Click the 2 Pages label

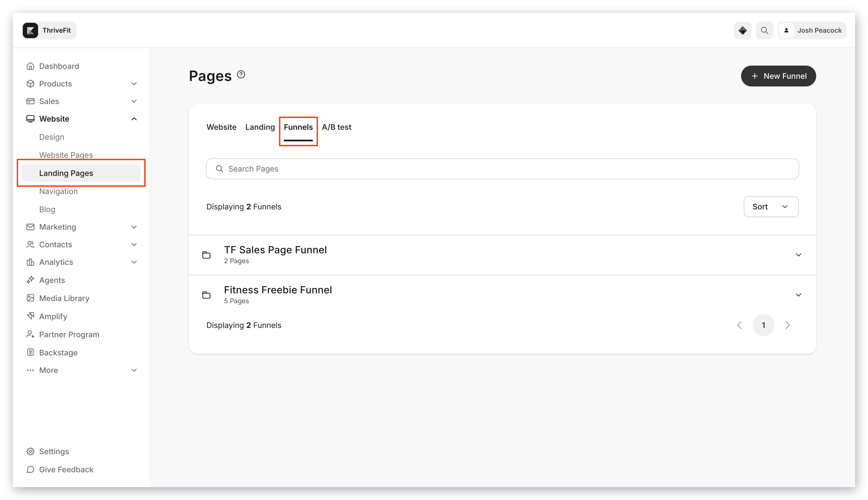click(x=236, y=261)
